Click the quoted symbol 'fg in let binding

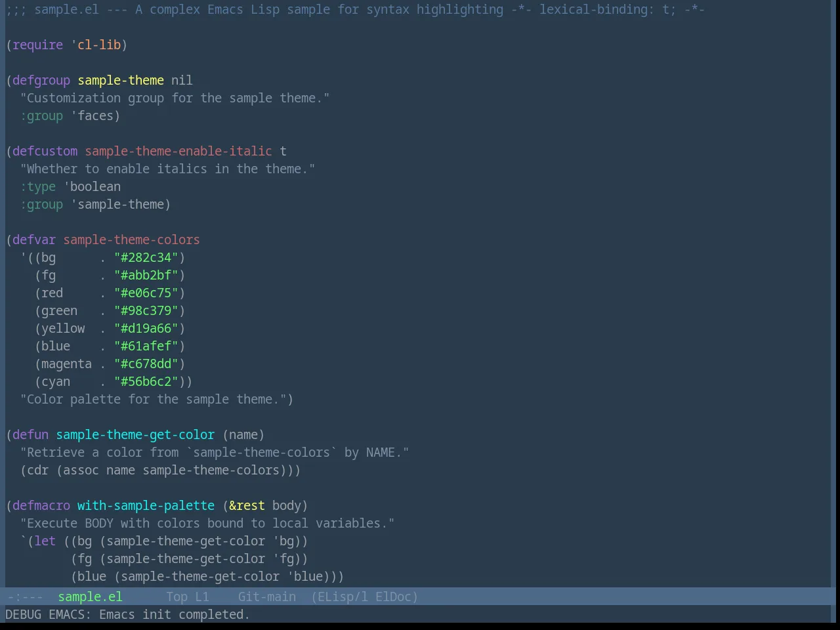coord(283,558)
